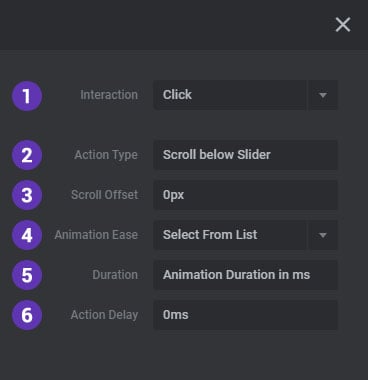This screenshot has width=368, height=380.
Task: Click the Animation Ease label
Action: pyautogui.click(x=96, y=235)
